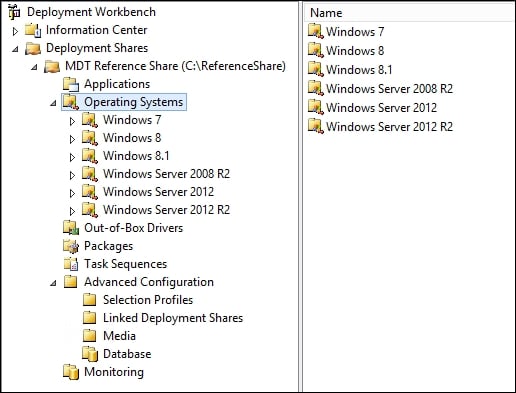The height and width of the screenshot is (393, 516).
Task: Click the Windows 7 folder icon in tree
Action: coord(90,120)
